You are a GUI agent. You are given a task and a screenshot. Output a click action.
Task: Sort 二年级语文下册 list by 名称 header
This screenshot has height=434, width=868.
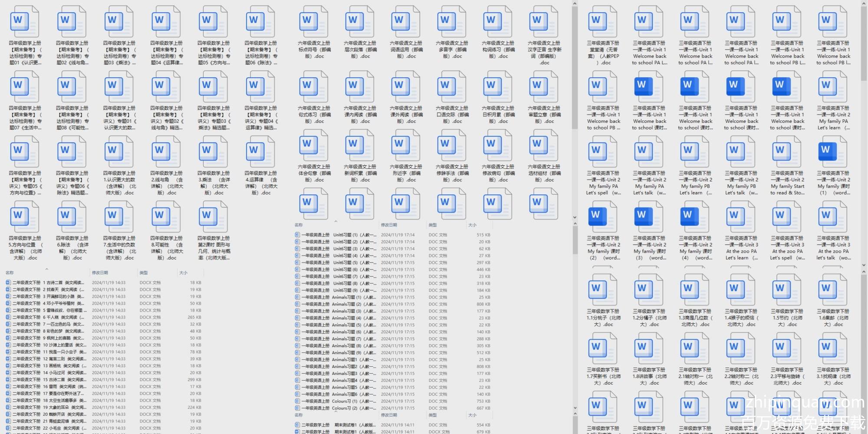(x=10, y=273)
